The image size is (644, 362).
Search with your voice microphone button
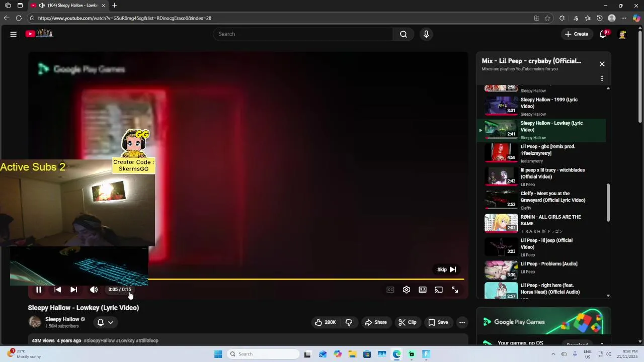426,34
